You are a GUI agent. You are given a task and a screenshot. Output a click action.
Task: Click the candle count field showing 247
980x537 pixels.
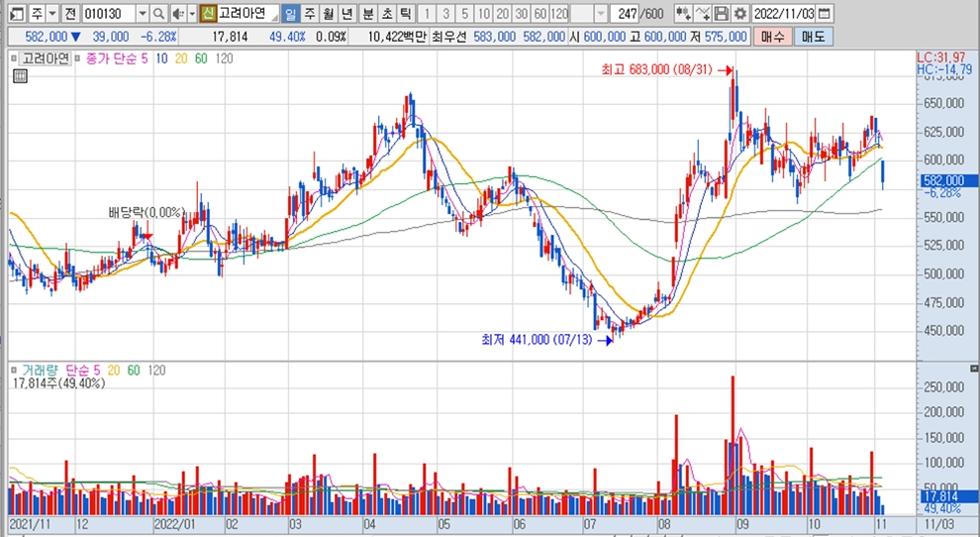coord(624,14)
